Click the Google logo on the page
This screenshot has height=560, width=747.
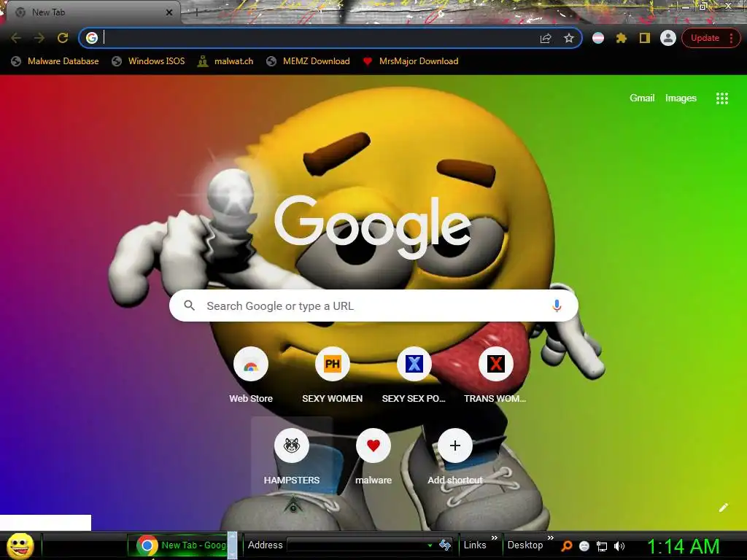[x=373, y=227]
